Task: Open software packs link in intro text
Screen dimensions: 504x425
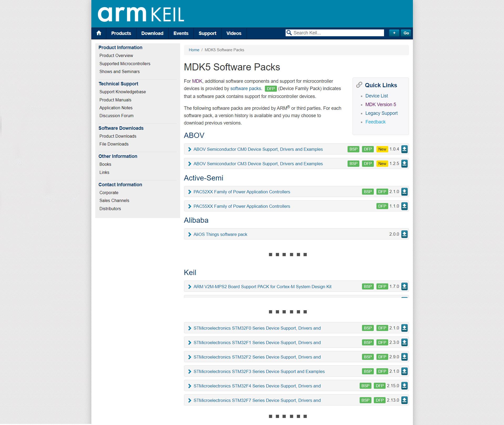Action: coord(246,89)
